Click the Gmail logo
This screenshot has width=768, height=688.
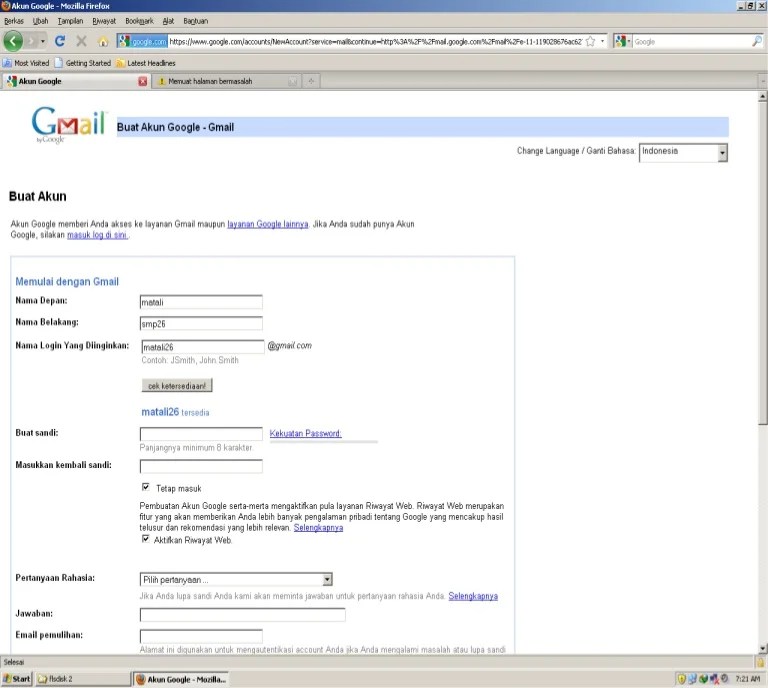69,124
